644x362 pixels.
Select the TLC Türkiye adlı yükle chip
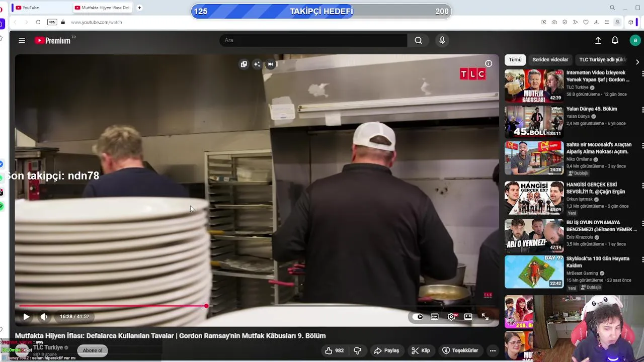pyautogui.click(x=603, y=60)
